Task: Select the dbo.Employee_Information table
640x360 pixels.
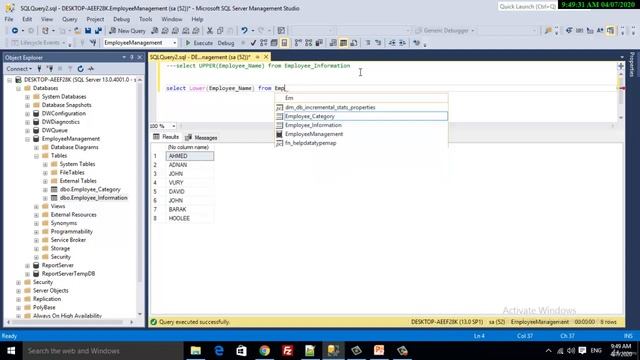Action: tap(93, 198)
